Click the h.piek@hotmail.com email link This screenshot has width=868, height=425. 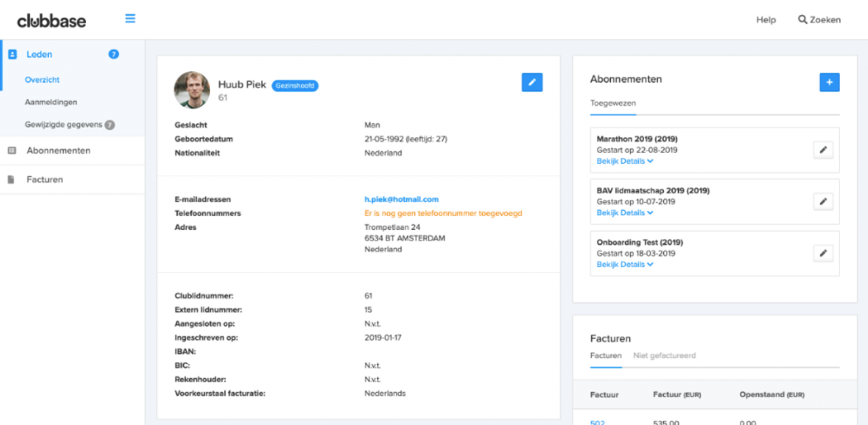point(401,199)
